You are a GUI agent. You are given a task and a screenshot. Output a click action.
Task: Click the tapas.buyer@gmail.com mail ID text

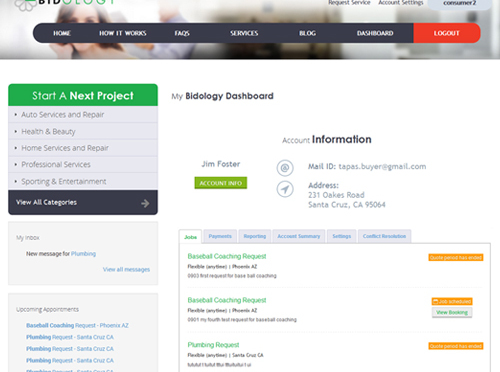click(382, 166)
